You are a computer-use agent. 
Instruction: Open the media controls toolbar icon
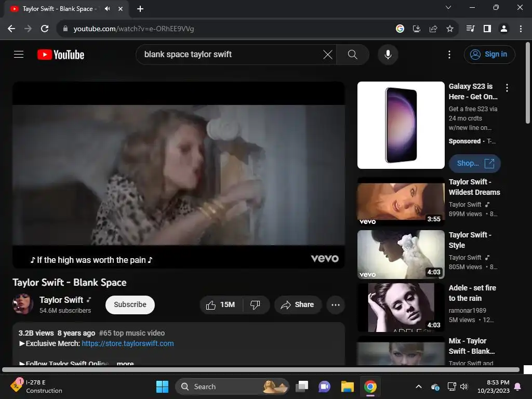coord(470,29)
